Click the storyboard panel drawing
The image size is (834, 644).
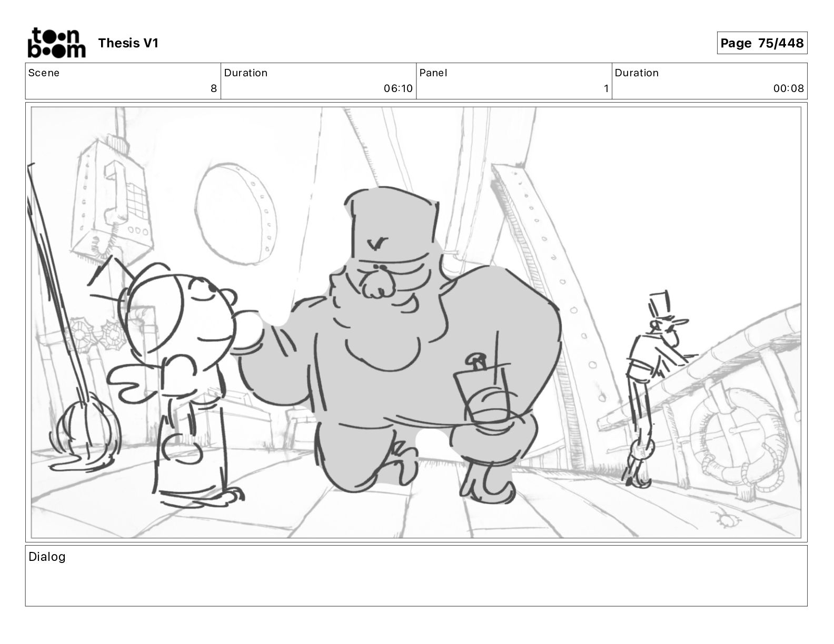point(416,322)
